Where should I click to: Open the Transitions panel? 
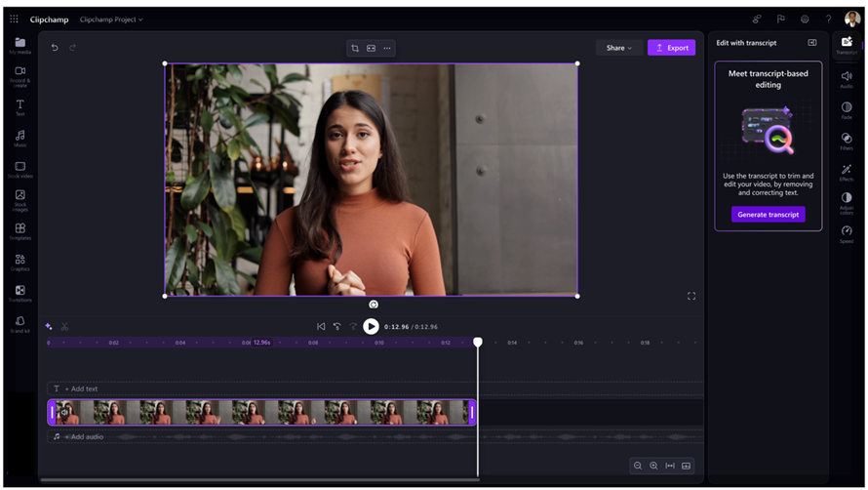20,294
